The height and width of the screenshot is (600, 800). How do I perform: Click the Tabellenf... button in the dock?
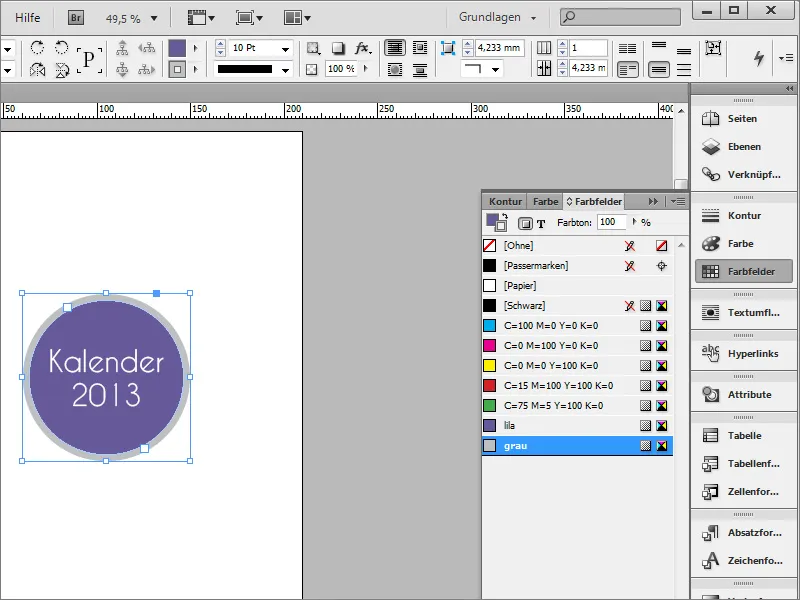(x=743, y=464)
